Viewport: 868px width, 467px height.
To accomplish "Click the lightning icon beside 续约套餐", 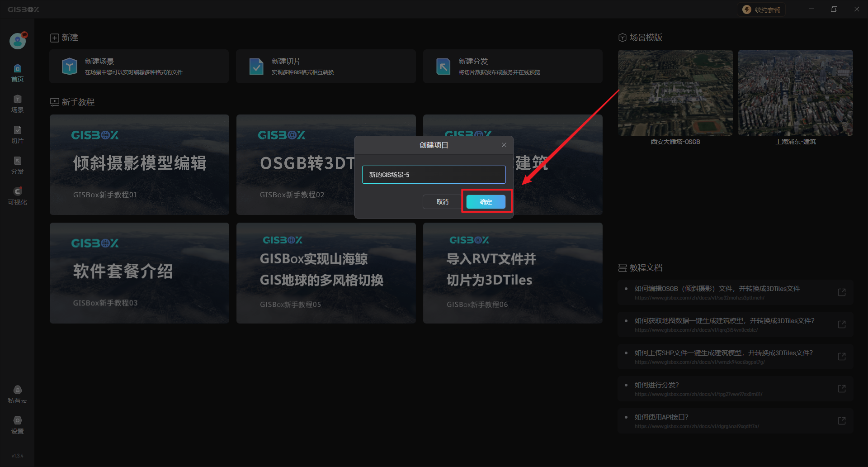I will click(747, 10).
